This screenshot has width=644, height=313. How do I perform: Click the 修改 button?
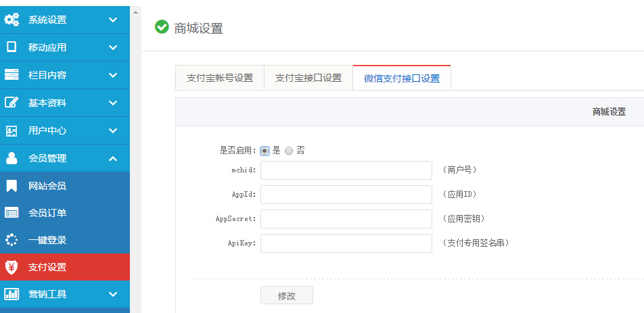pyautogui.click(x=287, y=295)
